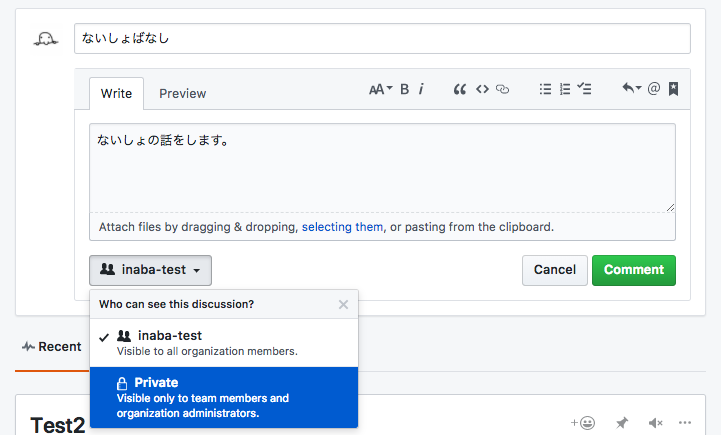
Task: Open the Recent tab
Action: (x=52, y=347)
